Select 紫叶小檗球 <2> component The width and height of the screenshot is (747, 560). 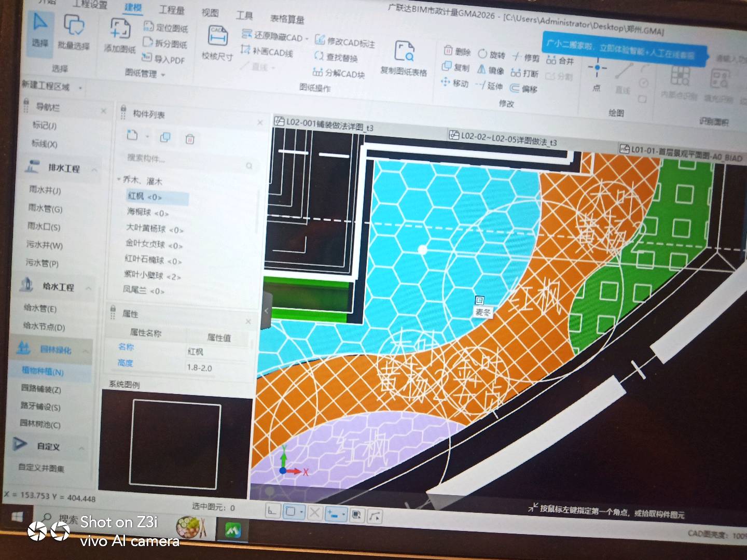[152, 275]
